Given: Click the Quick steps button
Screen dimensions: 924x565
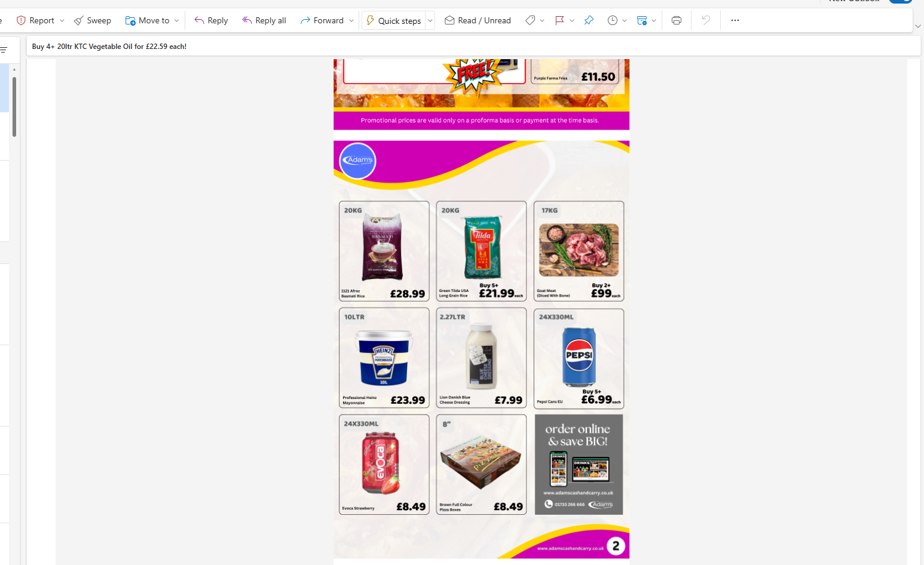Looking at the screenshot, I should [x=394, y=20].
